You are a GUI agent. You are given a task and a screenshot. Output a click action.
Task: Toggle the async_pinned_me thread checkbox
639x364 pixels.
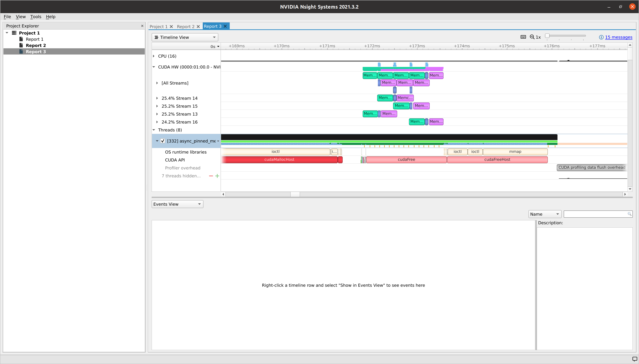click(x=163, y=141)
